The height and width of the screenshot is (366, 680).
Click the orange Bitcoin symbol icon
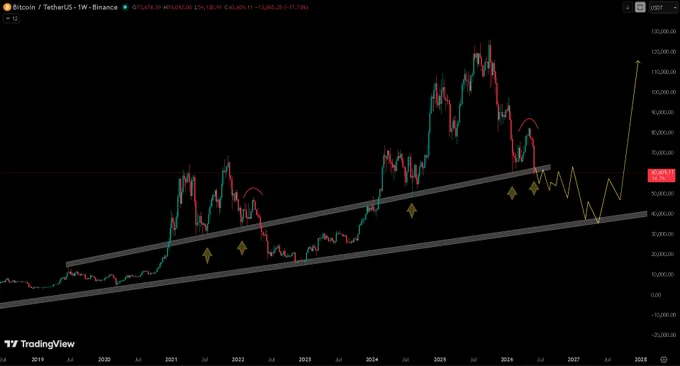pos(7,7)
